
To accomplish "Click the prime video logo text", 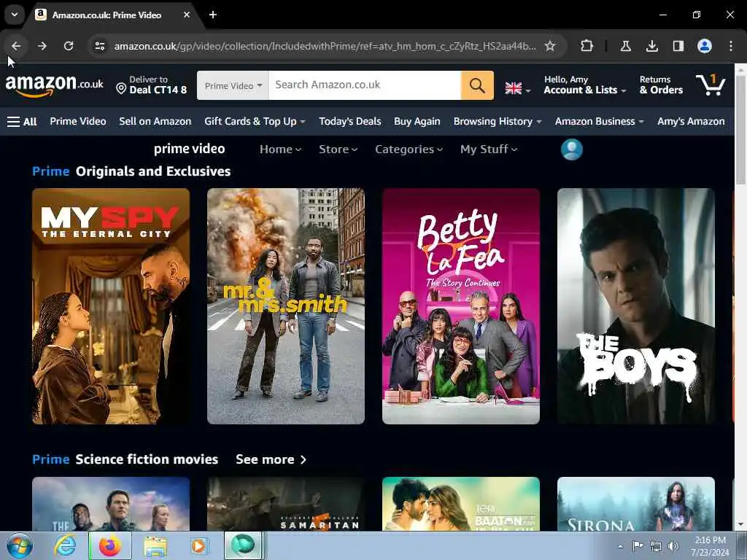I will coord(189,149).
